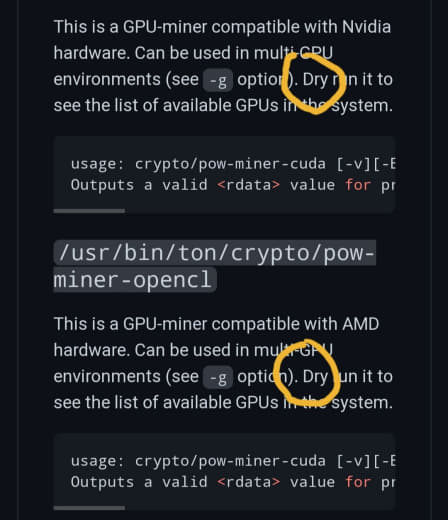Click 'Dry' inside the upper yellow circle
This screenshot has width=448, height=520.
coord(315,80)
